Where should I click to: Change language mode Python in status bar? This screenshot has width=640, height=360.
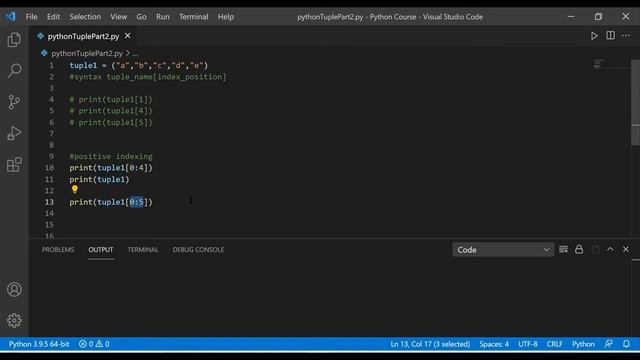click(583, 344)
